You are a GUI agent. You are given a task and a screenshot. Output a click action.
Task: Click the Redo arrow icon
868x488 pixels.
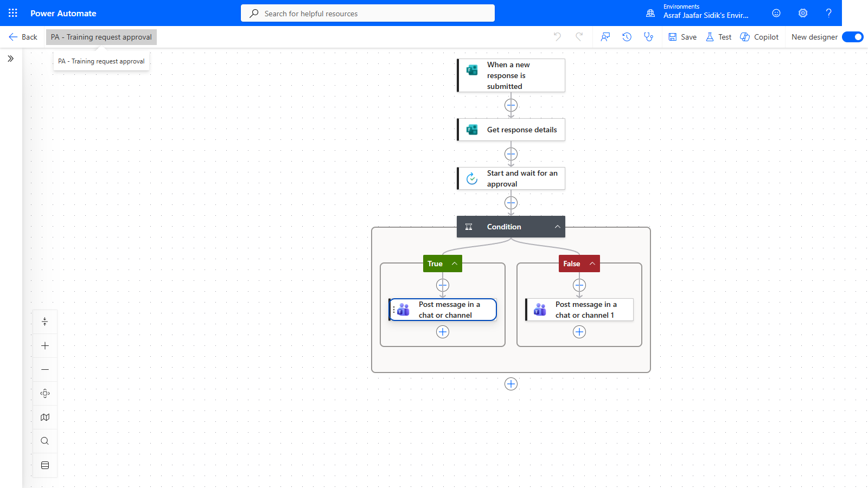coord(579,37)
